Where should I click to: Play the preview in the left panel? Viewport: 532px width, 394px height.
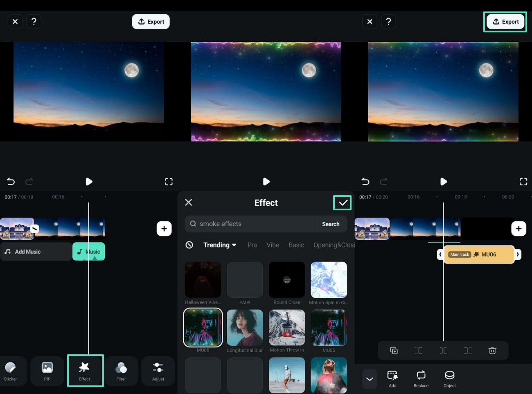89,182
